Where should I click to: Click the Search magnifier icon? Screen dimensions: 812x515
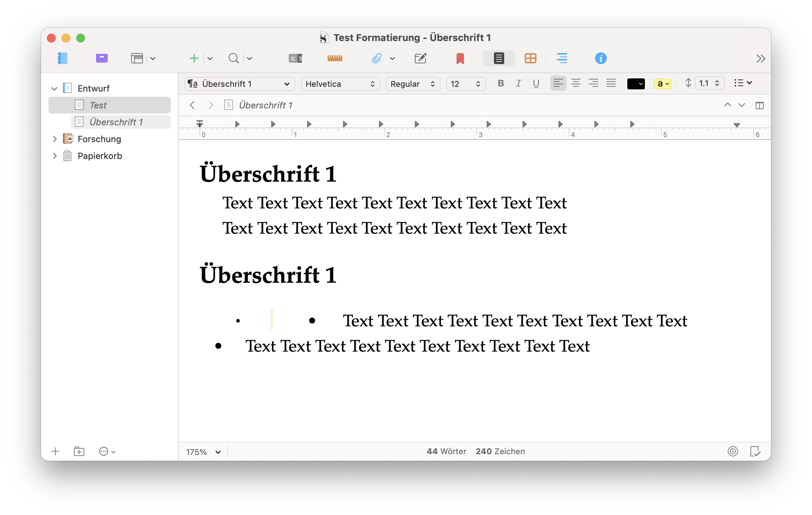[233, 58]
